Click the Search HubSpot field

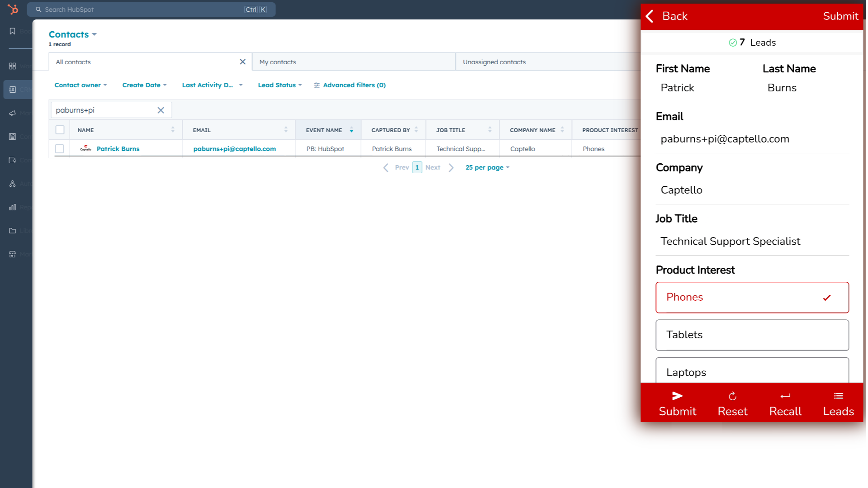145,9
